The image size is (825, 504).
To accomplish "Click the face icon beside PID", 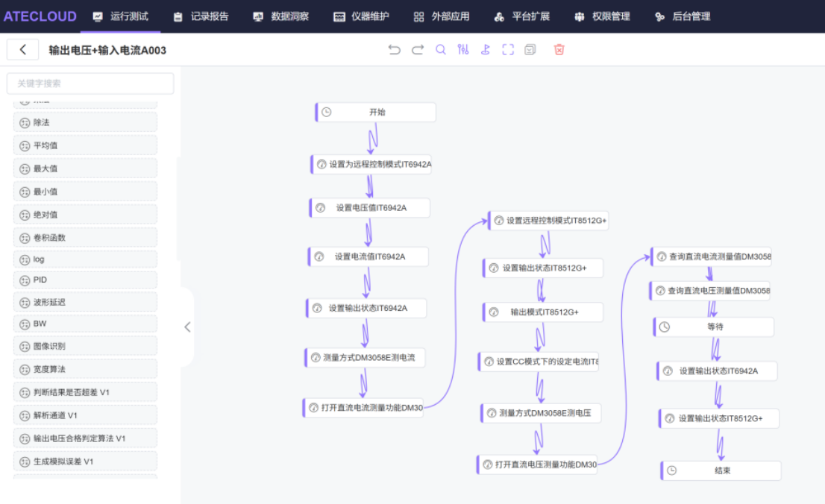I will tap(25, 280).
